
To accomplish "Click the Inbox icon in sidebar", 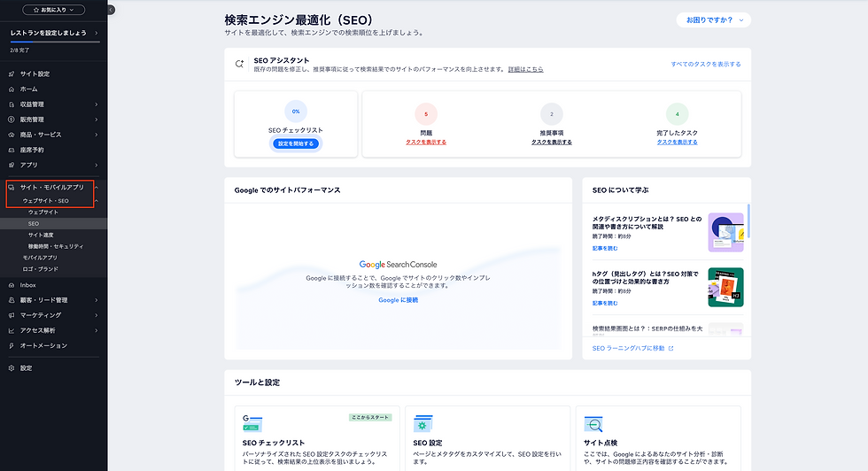I will click(11, 285).
